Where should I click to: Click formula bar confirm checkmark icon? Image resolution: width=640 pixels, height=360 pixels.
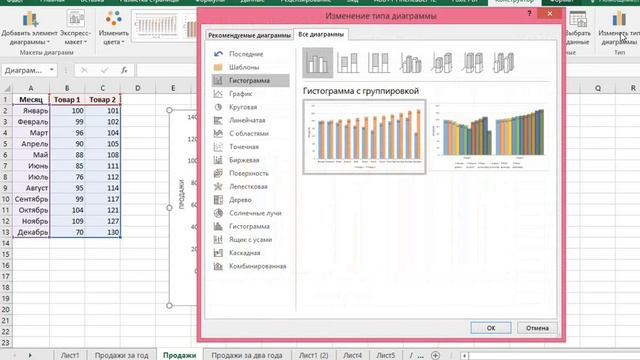(104, 70)
